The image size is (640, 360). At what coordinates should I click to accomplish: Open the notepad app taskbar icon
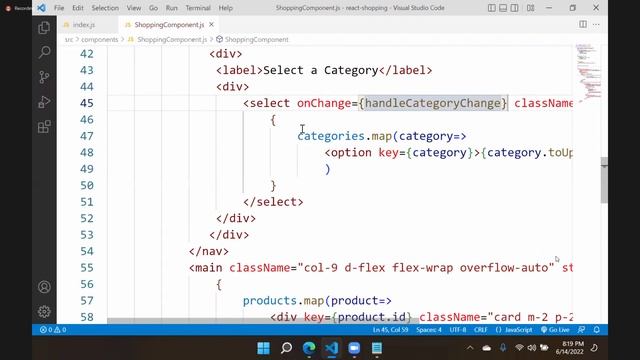coord(377,348)
